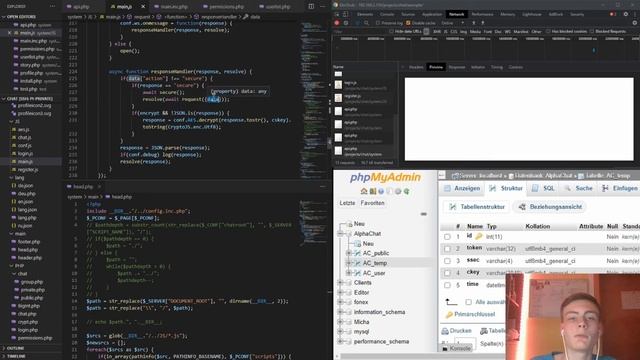This screenshot has width=640, height=360.
Task: Click the Beziehungsansicht button
Action: 550,207
